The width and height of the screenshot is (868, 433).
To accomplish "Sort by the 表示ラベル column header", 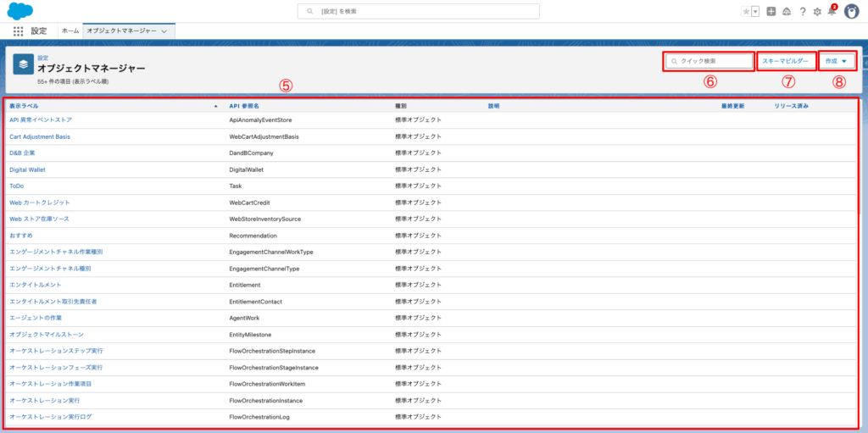I will (x=24, y=106).
